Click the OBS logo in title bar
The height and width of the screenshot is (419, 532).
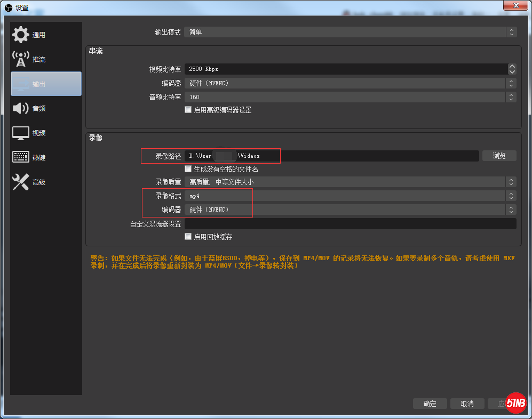point(8,7)
